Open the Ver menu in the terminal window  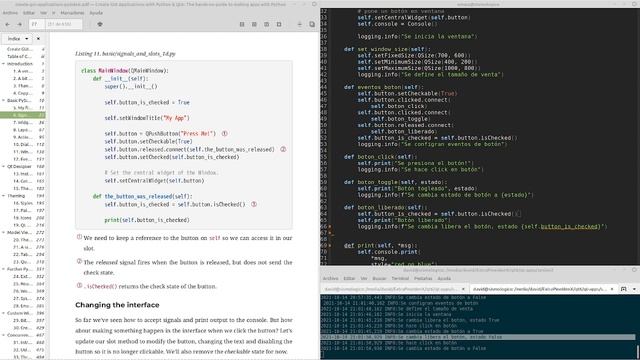pos(364,278)
